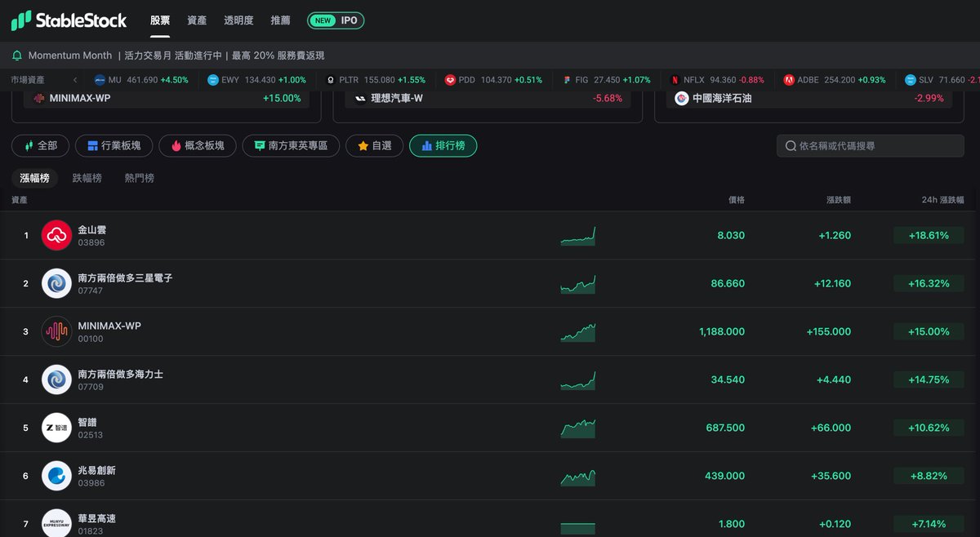Open the 資產 menu in top navigation
980x537 pixels.
click(x=197, y=20)
